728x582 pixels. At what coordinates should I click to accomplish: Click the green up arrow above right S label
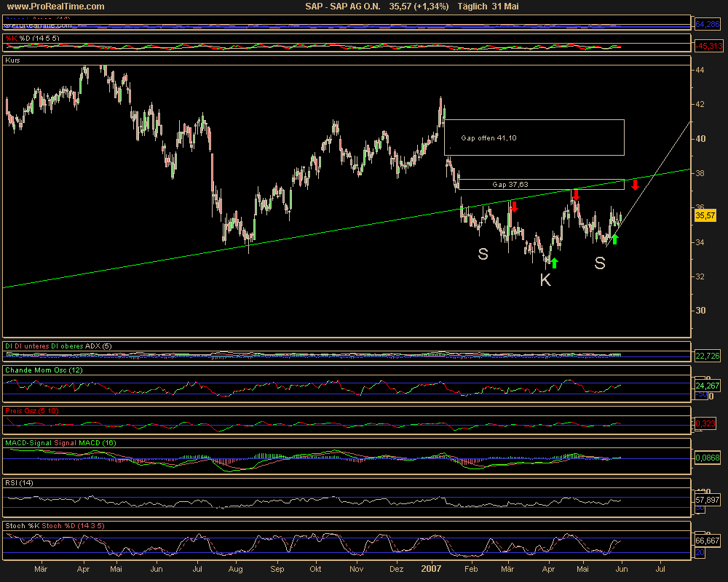(x=614, y=239)
